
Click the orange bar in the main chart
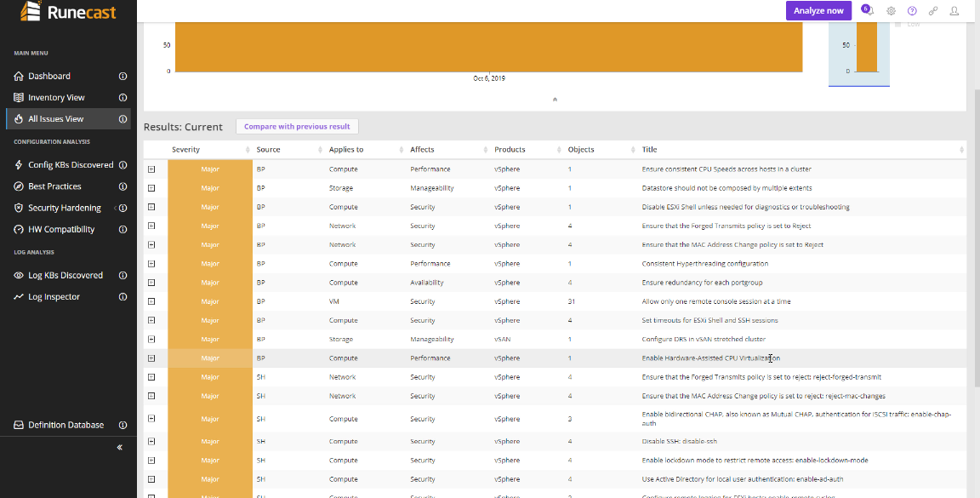[489, 47]
